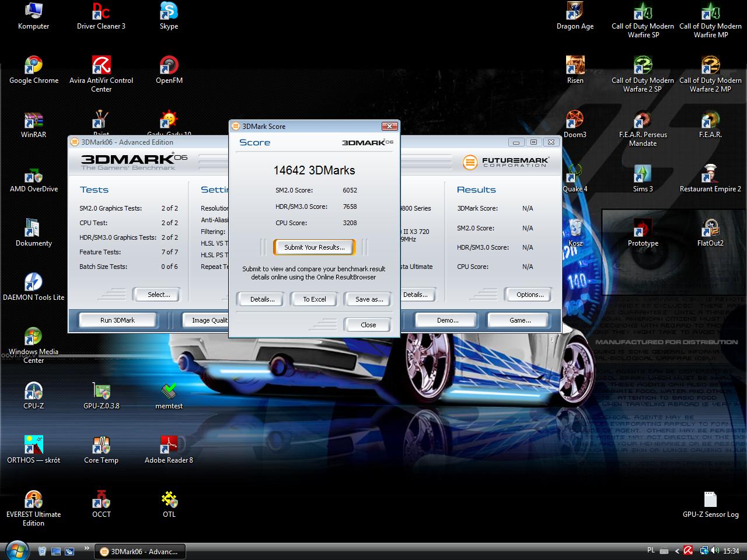The height and width of the screenshot is (560, 747).
Task: Open the GPU-Z.0.3.8 desktop icon
Action: (x=101, y=395)
